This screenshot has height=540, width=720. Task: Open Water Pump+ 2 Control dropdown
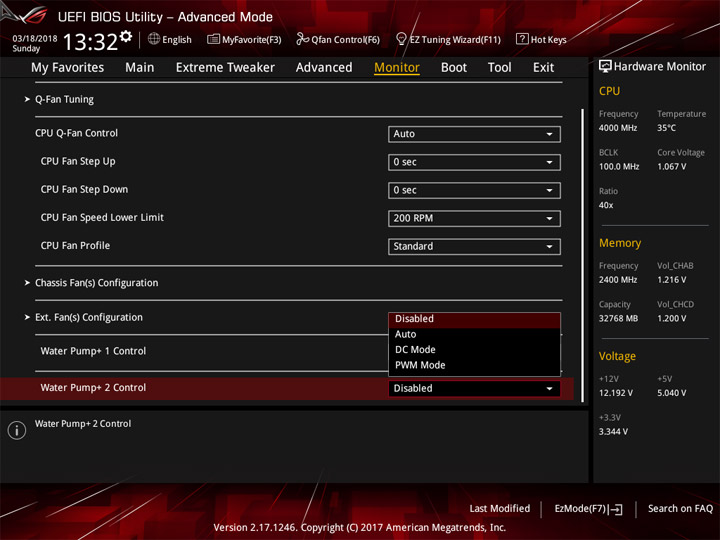pos(474,388)
